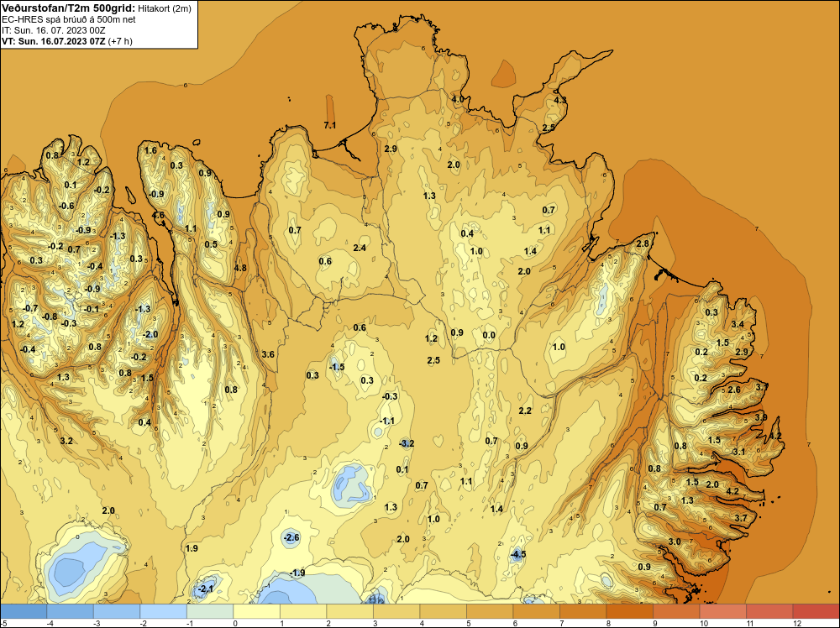Click the 'EC-HRES spá brúuð á 500m net' line
The height and width of the screenshot is (628, 840).
(x=69, y=19)
